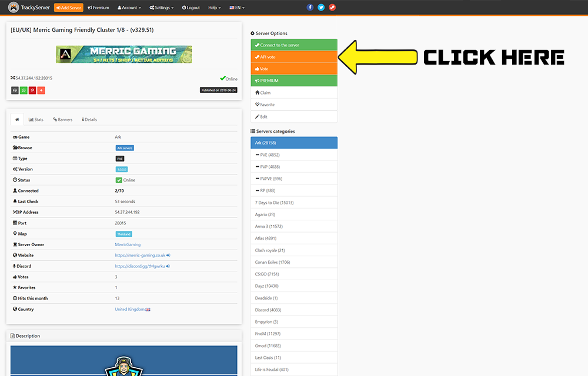Select the RP (483) subcategory
This screenshot has height=376, width=588.
[294, 190]
